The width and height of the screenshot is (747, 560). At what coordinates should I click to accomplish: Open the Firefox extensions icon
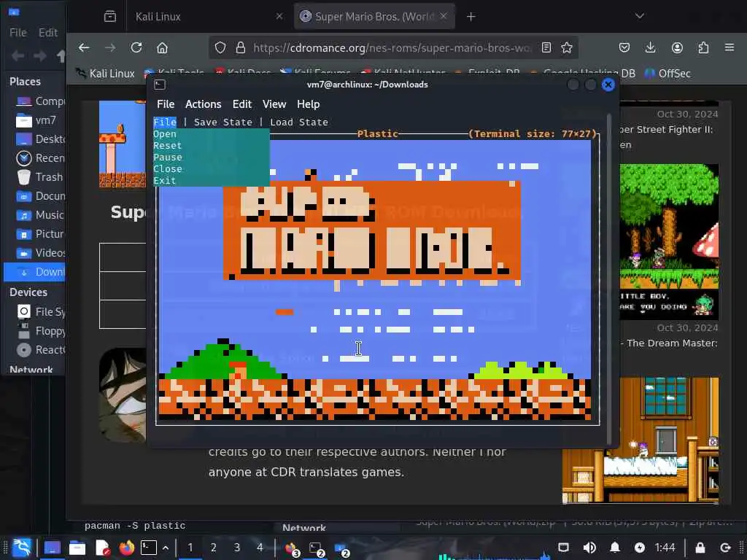tap(703, 47)
